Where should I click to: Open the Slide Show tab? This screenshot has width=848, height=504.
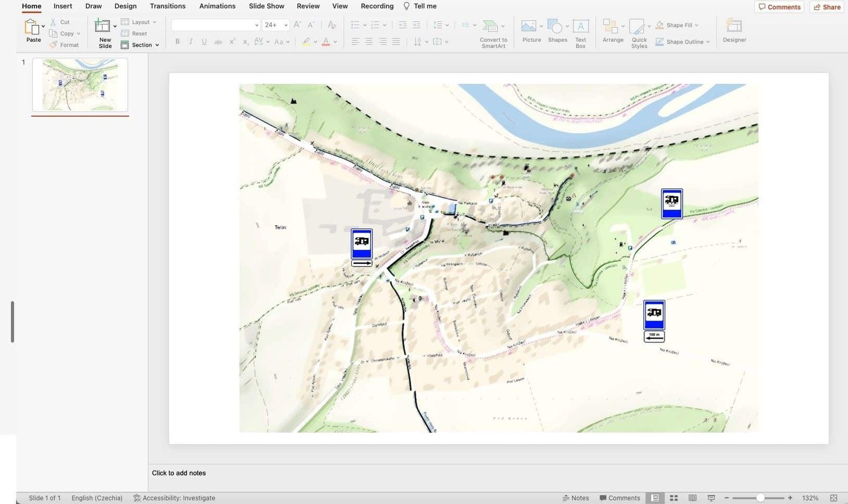[x=266, y=6]
